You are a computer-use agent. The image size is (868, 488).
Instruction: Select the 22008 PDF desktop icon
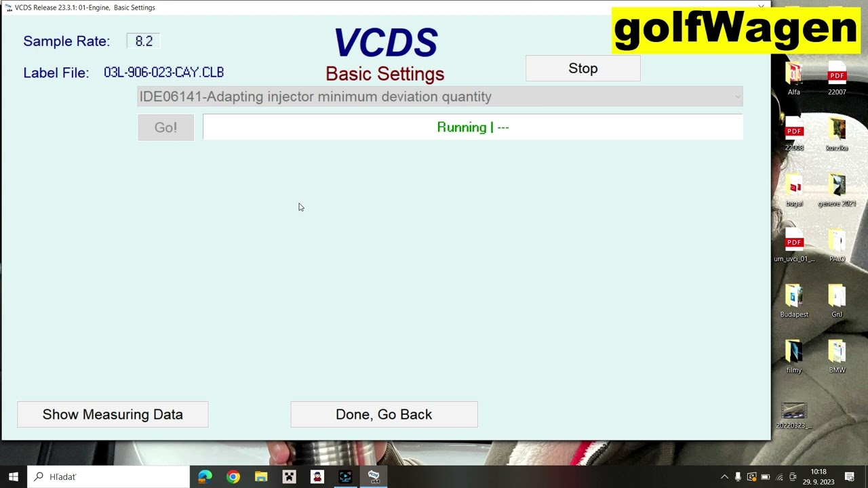(794, 134)
